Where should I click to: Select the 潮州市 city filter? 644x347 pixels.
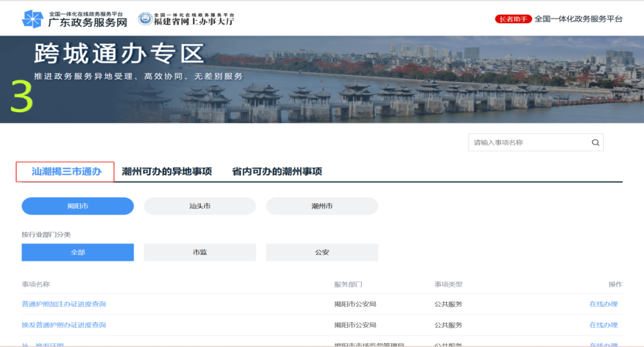pos(322,206)
